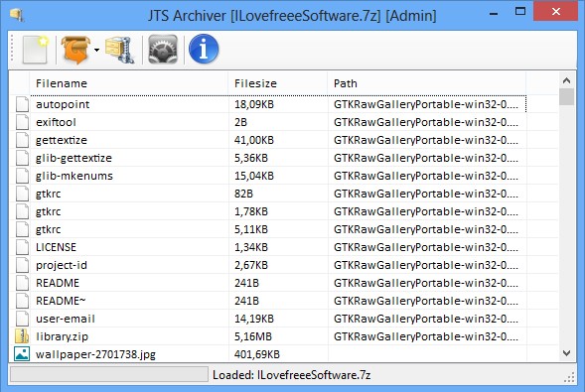Image resolution: width=585 pixels, height=392 pixels.
Task: Click the New archive toolbar icon
Action: (36, 50)
